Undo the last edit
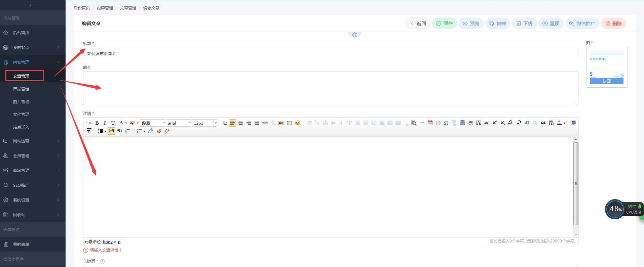 pos(527,123)
